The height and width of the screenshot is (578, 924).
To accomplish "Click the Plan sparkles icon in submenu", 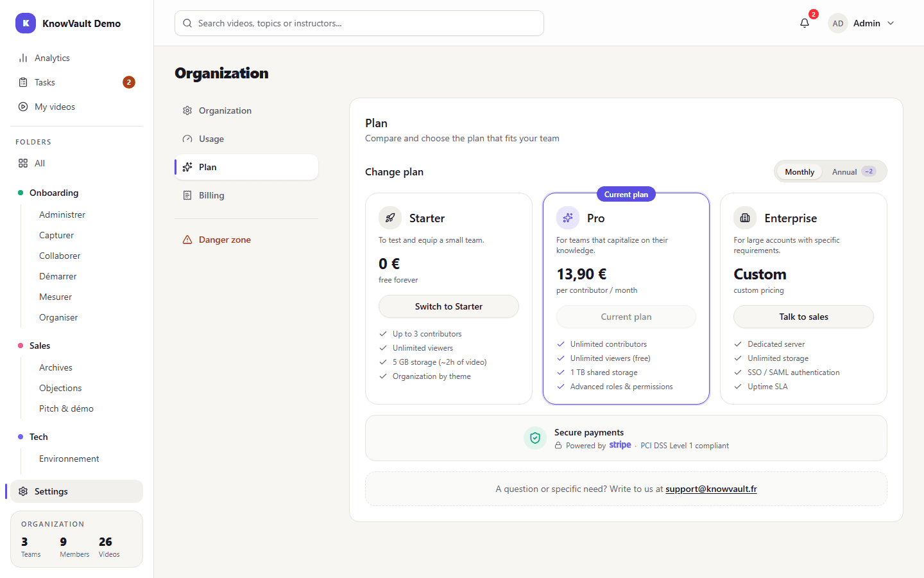I will (x=187, y=167).
